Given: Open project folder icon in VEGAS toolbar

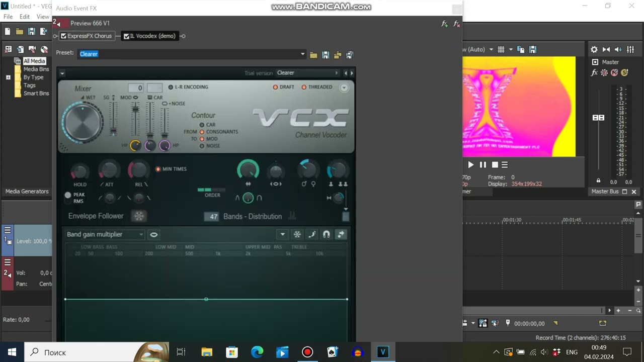Looking at the screenshot, I should coord(20,31).
